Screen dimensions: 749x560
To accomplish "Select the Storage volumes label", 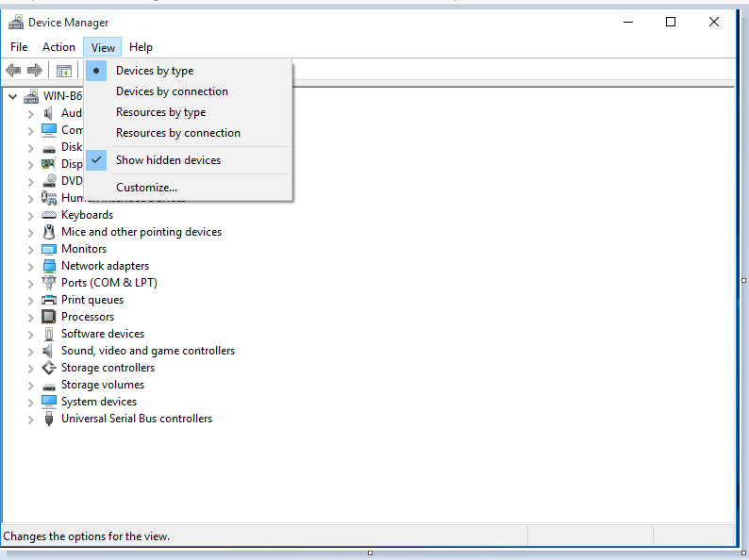I will pyautogui.click(x=103, y=385).
